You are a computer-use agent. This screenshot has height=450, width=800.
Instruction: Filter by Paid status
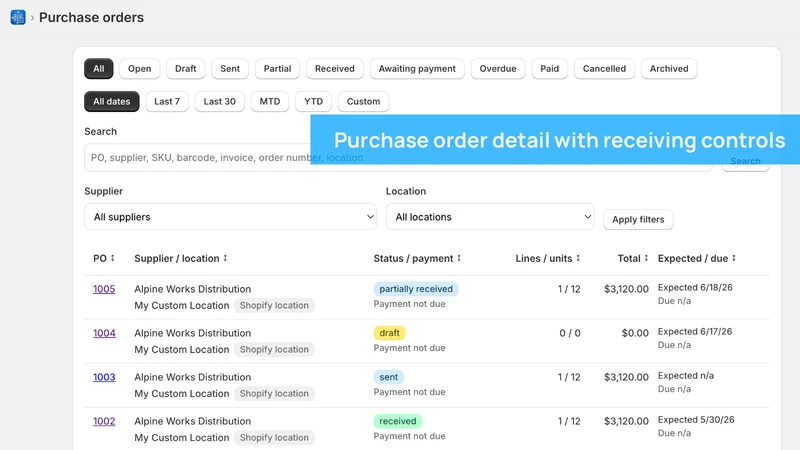coord(549,69)
